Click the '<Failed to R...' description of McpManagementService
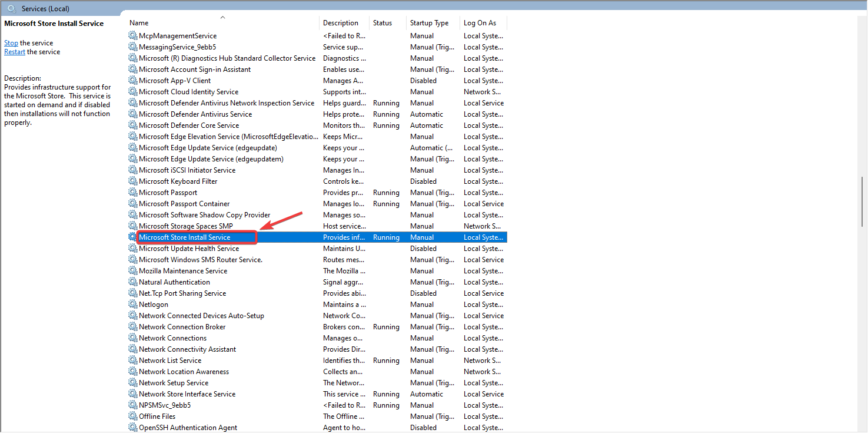The width and height of the screenshot is (868, 433). [344, 36]
